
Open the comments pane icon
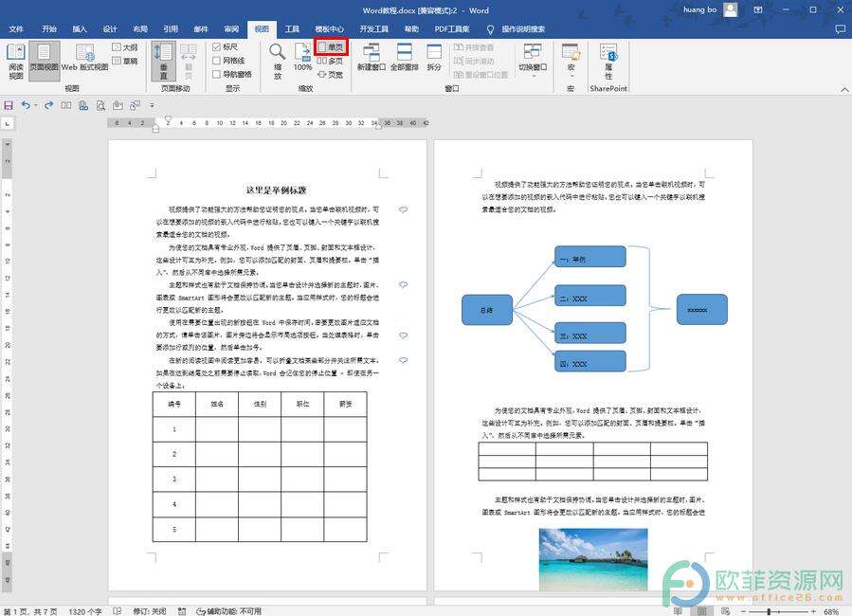pos(840,28)
